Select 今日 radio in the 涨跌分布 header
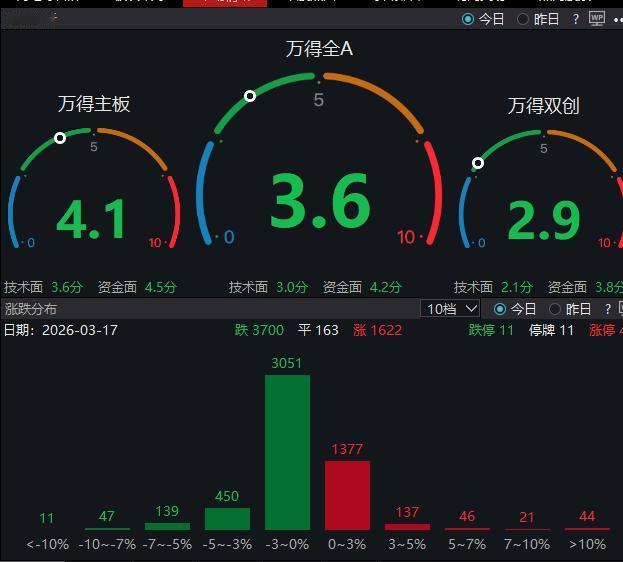 pos(500,309)
